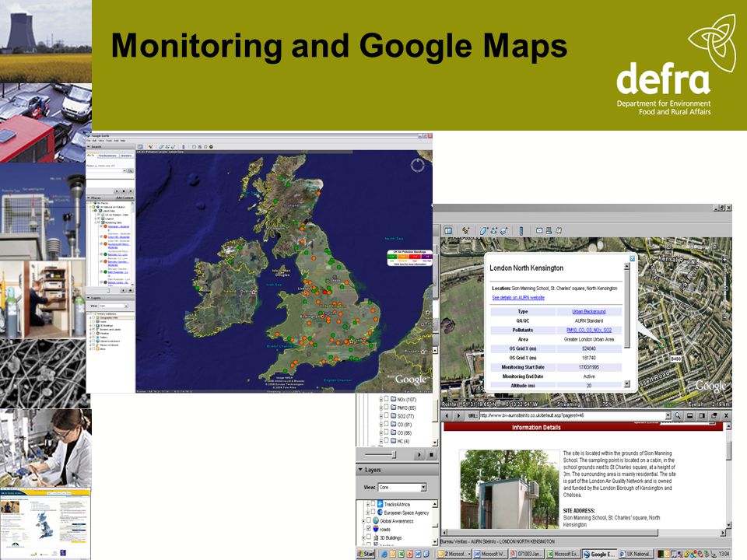
Task: Switch to the Directions tab
Action: (126, 156)
